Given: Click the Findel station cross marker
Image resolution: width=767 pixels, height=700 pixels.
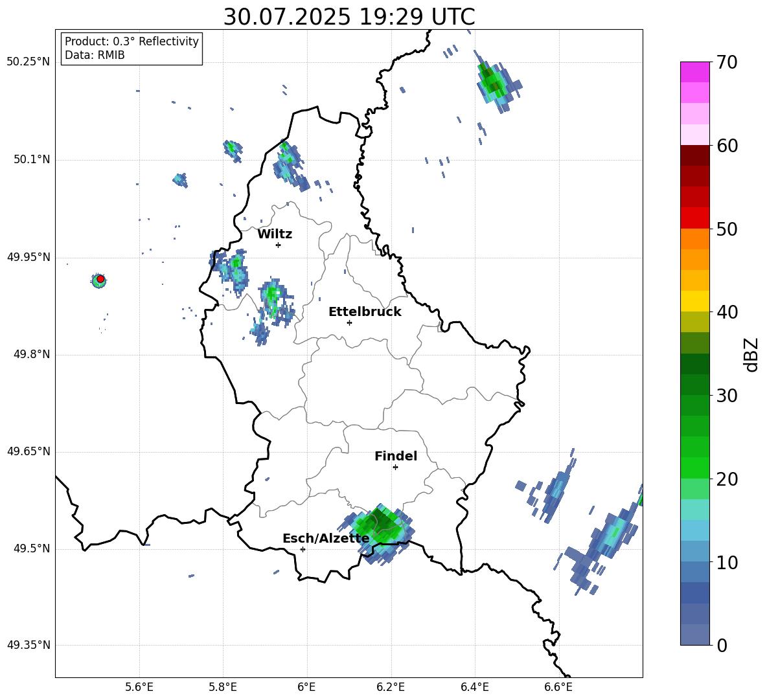Looking at the screenshot, I should 395,468.
